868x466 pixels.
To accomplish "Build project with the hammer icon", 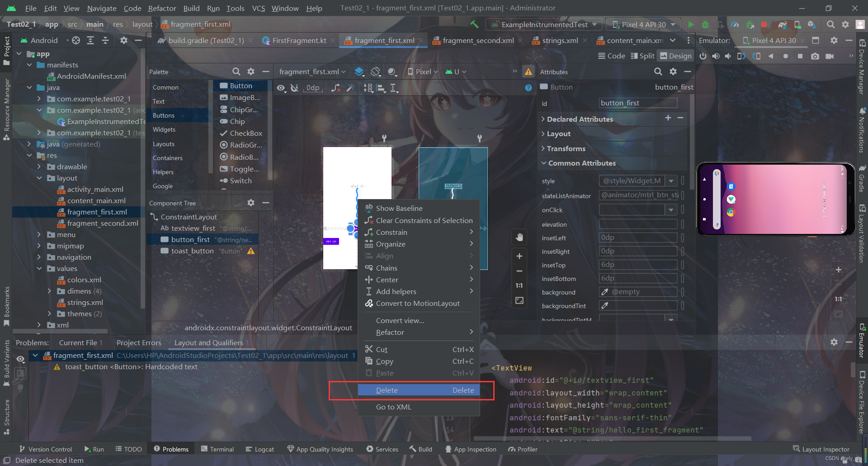I will [474, 24].
